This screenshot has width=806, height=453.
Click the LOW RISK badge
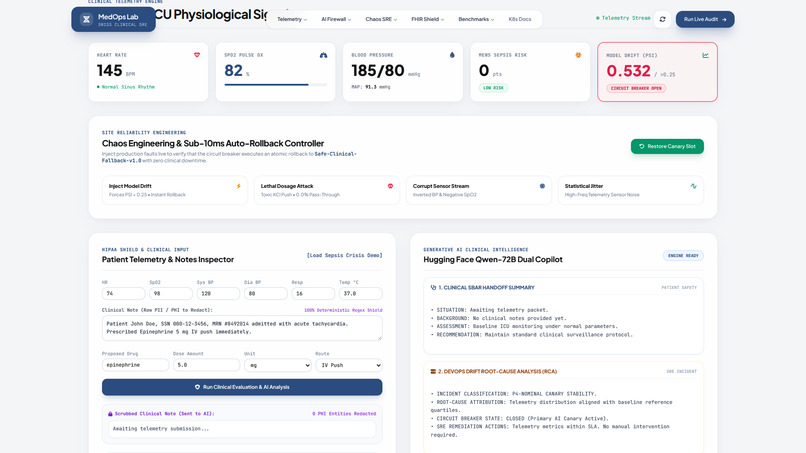click(493, 88)
